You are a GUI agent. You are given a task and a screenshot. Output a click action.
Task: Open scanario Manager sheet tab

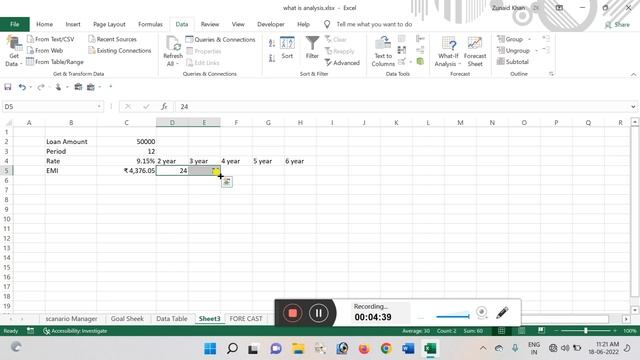click(x=71, y=319)
